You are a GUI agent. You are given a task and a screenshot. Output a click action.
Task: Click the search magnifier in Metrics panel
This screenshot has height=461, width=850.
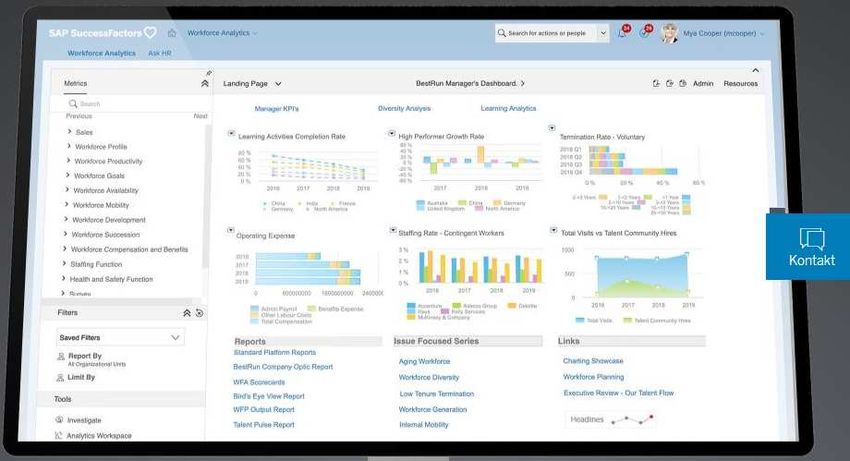click(x=73, y=104)
